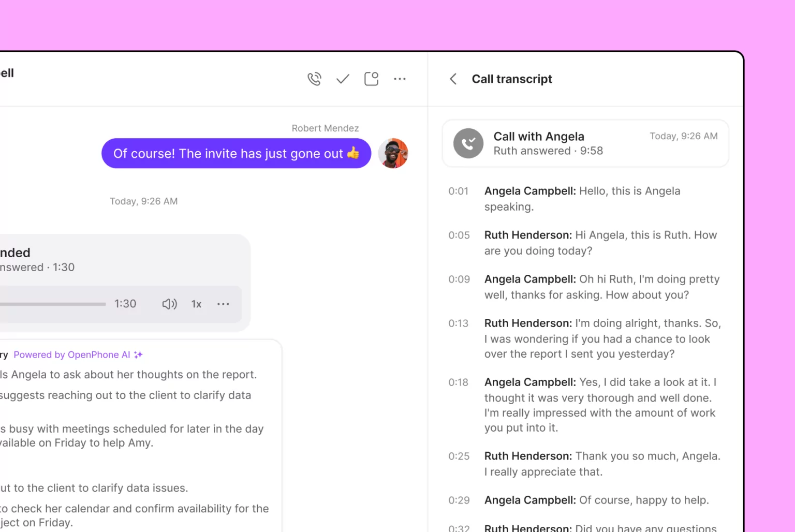795x532 pixels.
Task: Click Robert Mendez's profile avatar
Action: [x=393, y=153]
